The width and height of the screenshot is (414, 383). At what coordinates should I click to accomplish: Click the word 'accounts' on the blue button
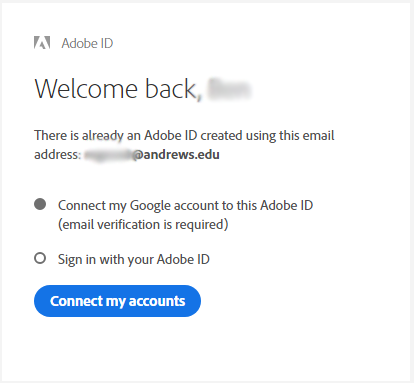click(x=157, y=301)
